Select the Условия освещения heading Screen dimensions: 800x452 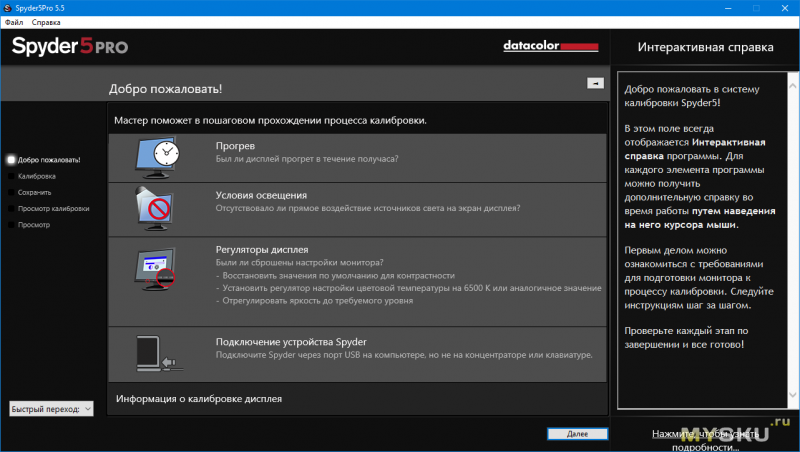coord(261,195)
